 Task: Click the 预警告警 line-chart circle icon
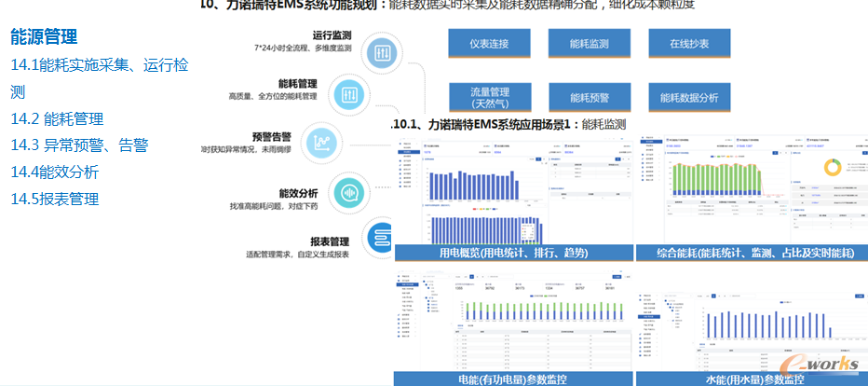[x=322, y=142]
